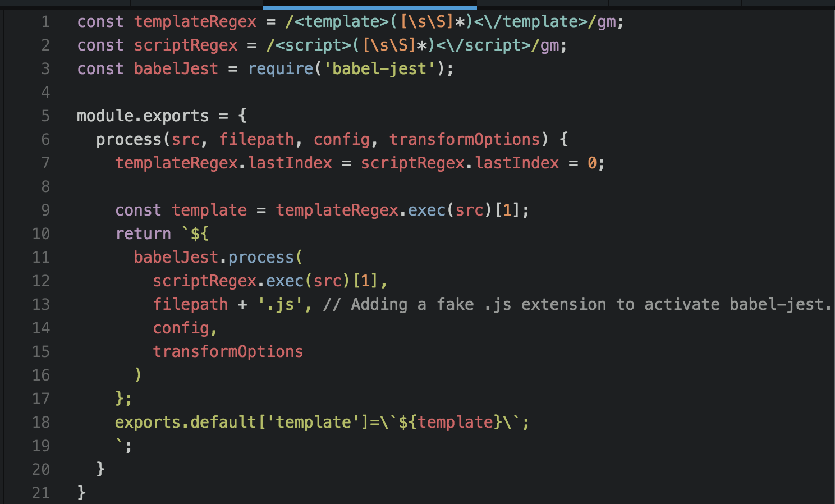Click the closing brace on line 20
The height and width of the screenshot is (504, 835).
pyautogui.click(x=100, y=469)
